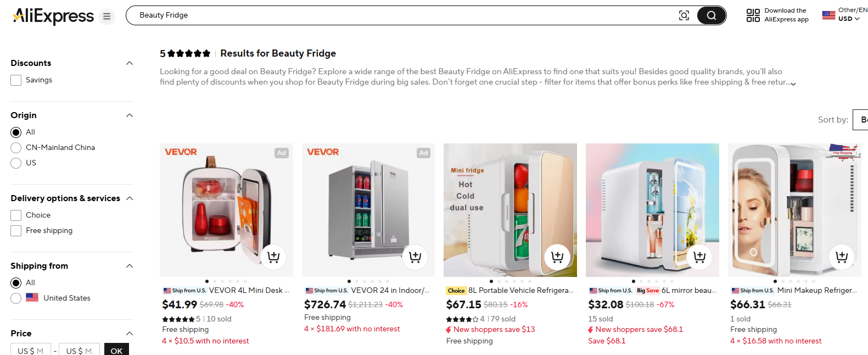Image resolution: width=868 pixels, height=355 pixels.
Task: Collapse the Shipping from section
Action: tap(130, 266)
